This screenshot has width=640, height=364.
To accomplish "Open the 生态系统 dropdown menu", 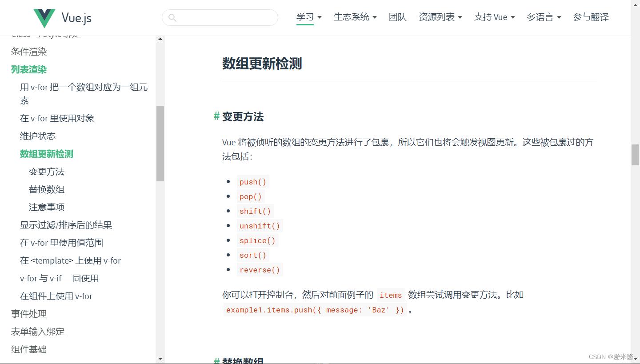I will (x=355, y=17).
